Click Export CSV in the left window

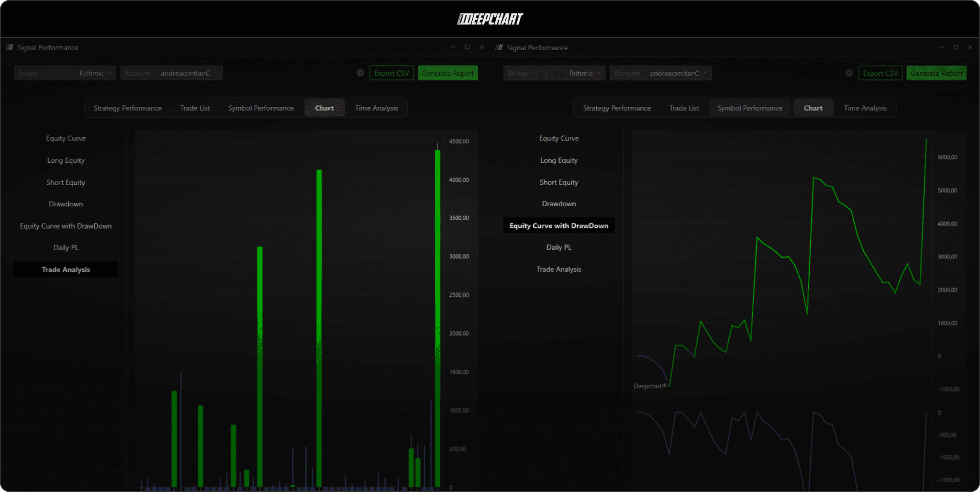pos(391,73)
